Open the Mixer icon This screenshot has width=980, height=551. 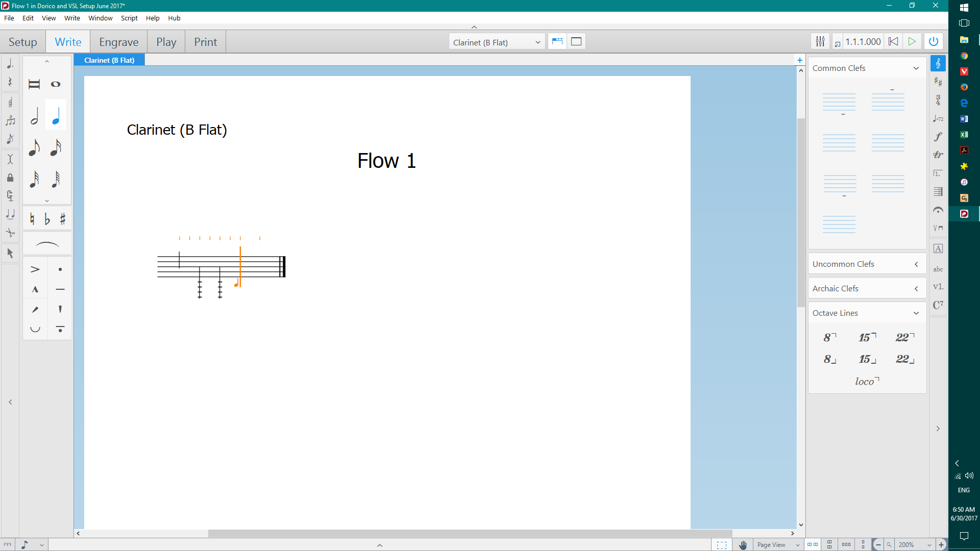(x=820, y=42)
